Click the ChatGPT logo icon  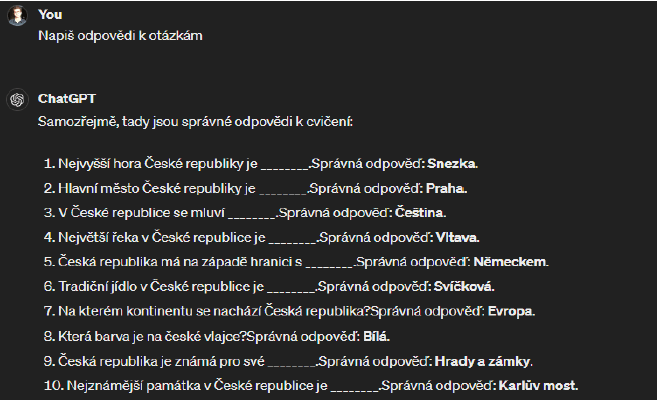point(16,100)
